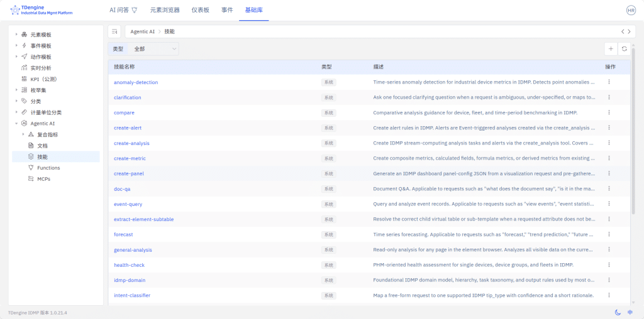Go forward with the right breadcrumb arrow
This screenshot has height=319, width=644.
[x=629, y=31]
